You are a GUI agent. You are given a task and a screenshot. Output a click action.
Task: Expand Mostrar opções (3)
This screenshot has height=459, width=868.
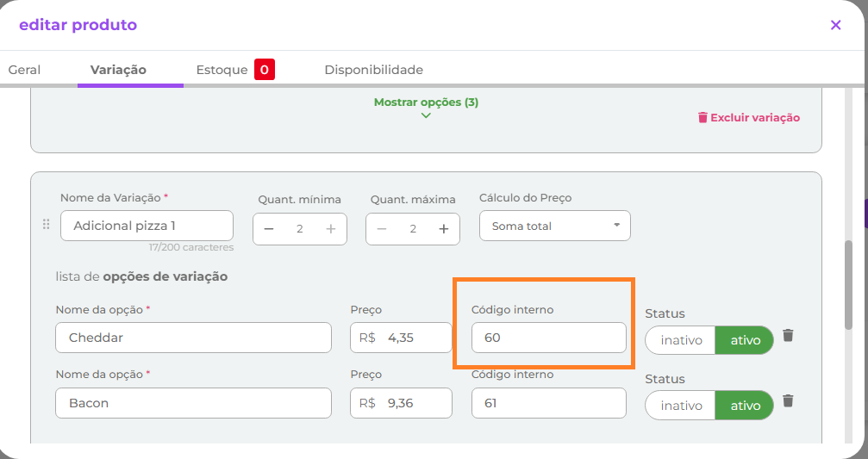(426, 107)
